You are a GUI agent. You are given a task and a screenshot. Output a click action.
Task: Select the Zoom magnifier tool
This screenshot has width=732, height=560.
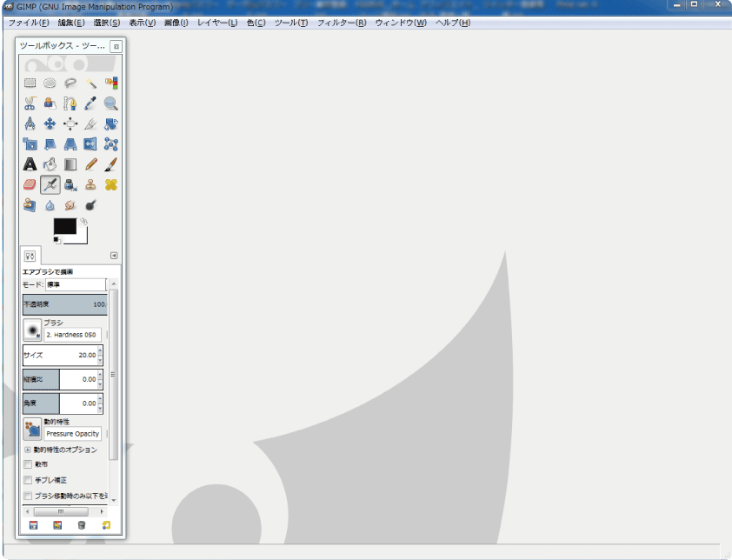[111, 103]
